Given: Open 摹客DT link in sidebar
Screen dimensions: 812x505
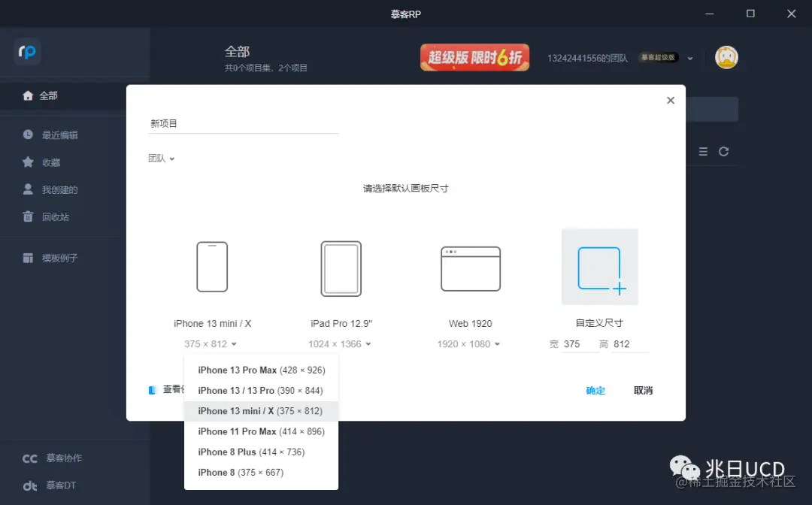Looking at the screenshot, I should [x=50, y=485].
